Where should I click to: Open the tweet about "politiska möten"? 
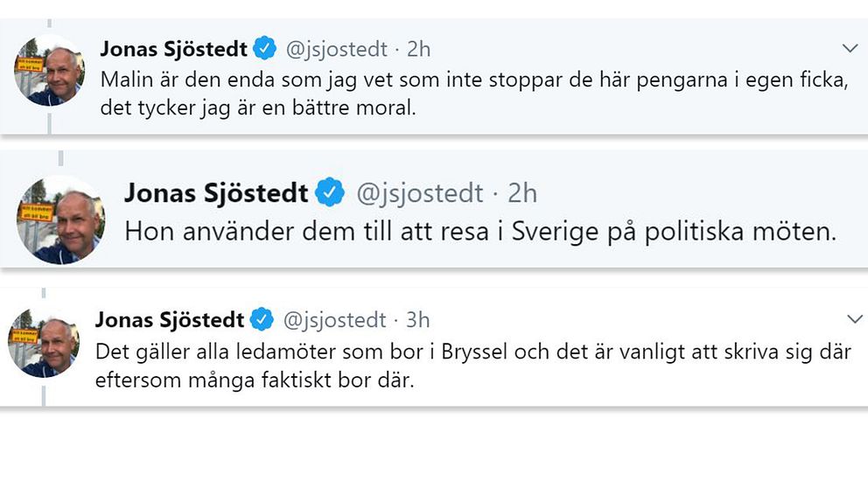point(481,231)
